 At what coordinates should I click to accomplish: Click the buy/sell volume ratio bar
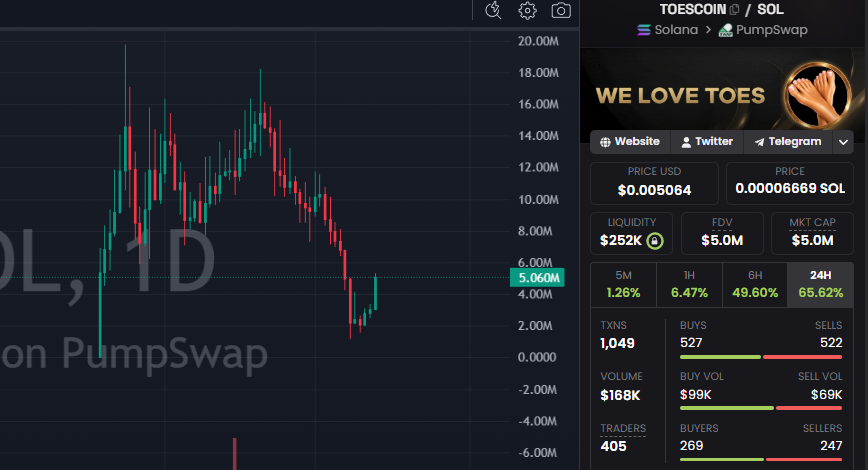click(x=761, y=408)
